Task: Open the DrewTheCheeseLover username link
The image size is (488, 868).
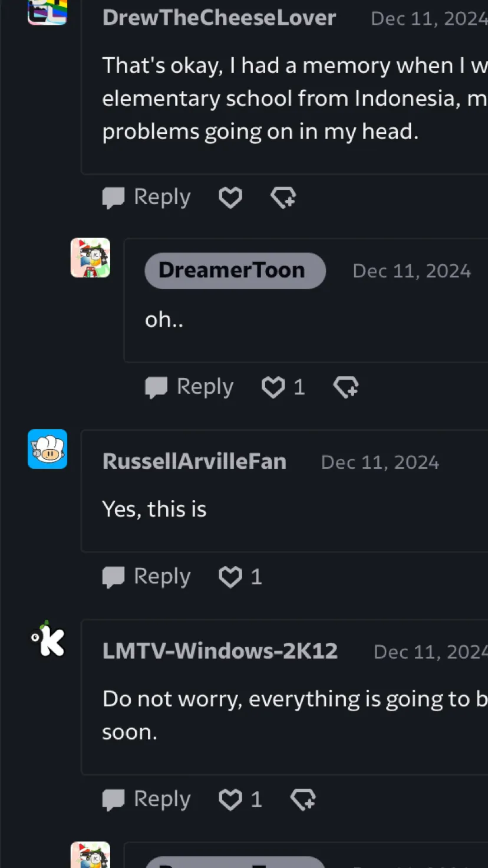Action: [219, 18]
